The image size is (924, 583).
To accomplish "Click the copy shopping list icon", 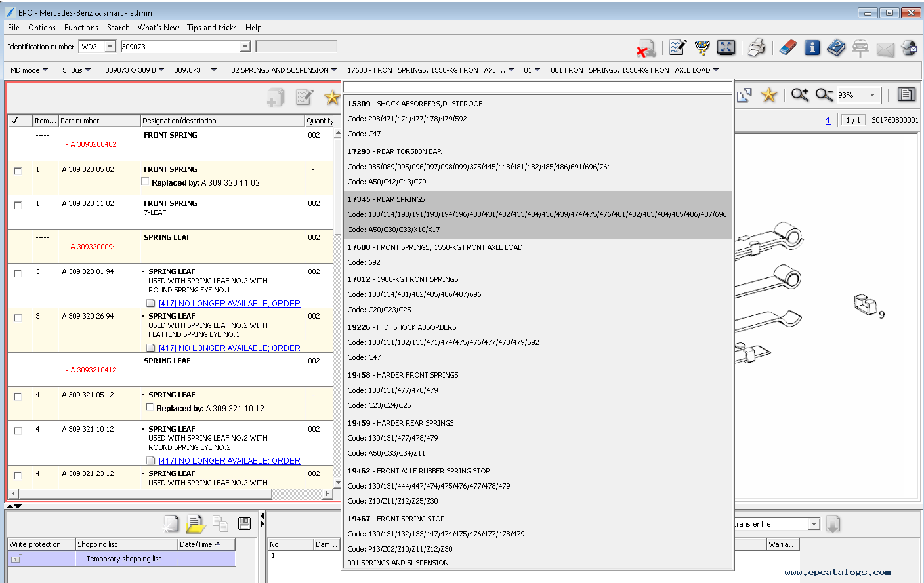I will pyautogui.click(x=220, y=523).
